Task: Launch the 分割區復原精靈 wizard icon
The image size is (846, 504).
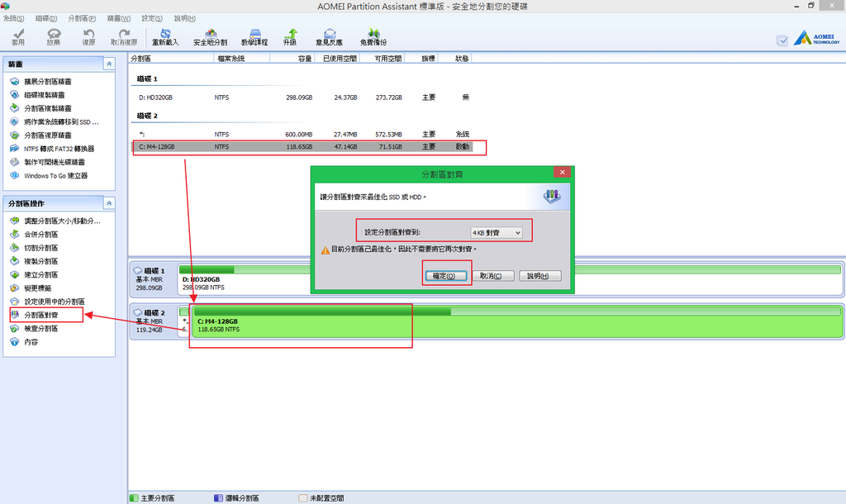Action: [15, 136]
